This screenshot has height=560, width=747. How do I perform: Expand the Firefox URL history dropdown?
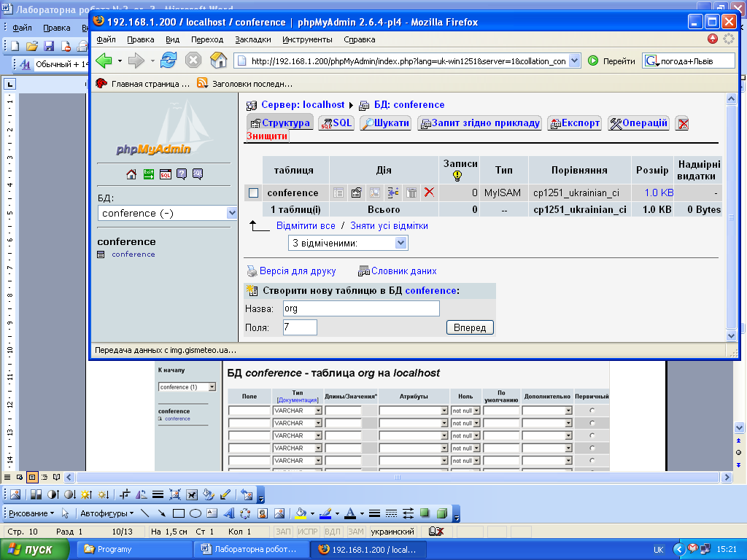click(x=575, y=61)
